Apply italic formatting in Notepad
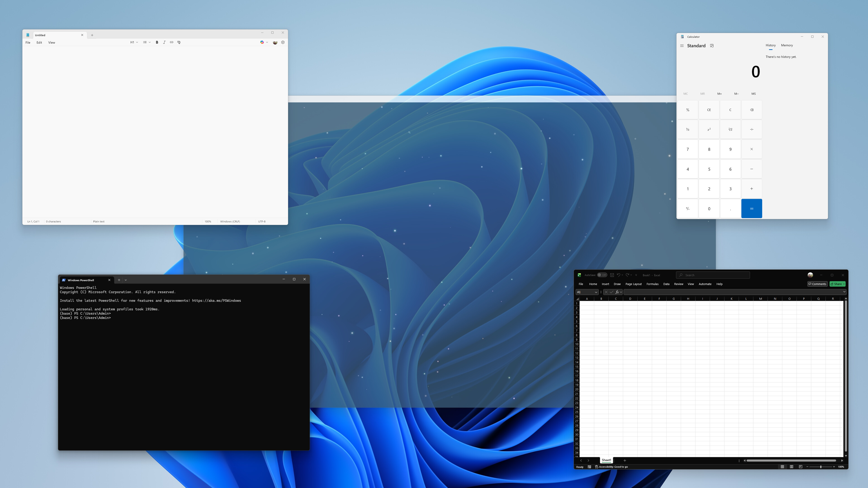This screenshot has width=868, height=488. tap(164, 42)
